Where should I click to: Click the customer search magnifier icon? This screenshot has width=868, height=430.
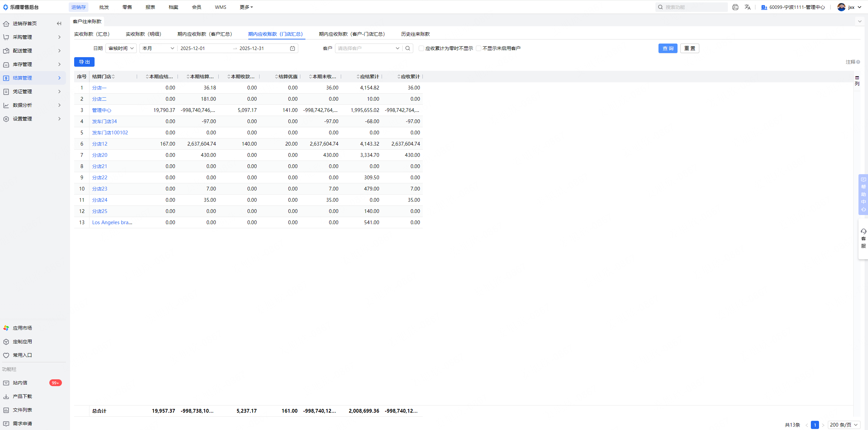(408, 48)
